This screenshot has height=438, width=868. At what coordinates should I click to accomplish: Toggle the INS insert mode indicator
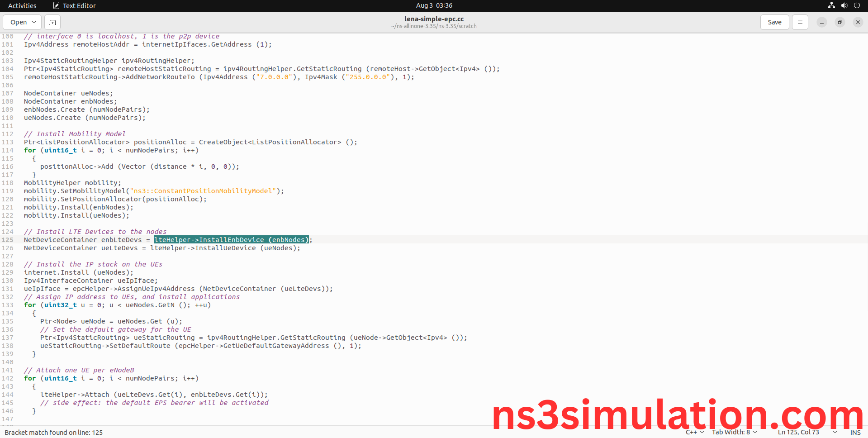855,433
